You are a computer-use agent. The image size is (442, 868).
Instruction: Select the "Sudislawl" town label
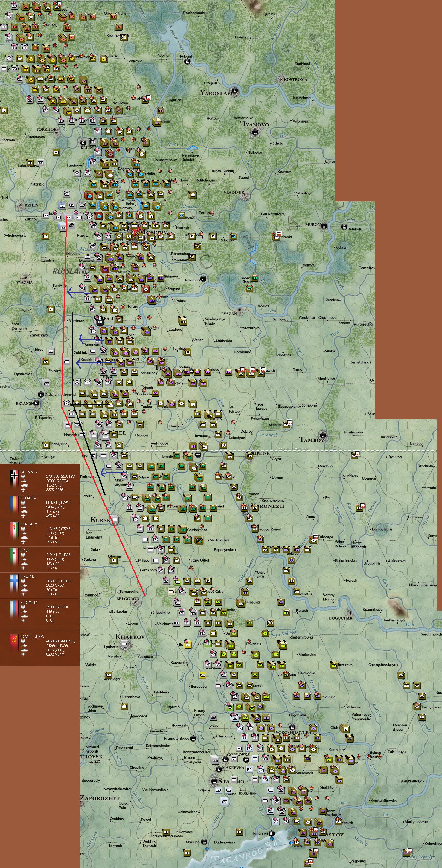[x=302, y=64]
